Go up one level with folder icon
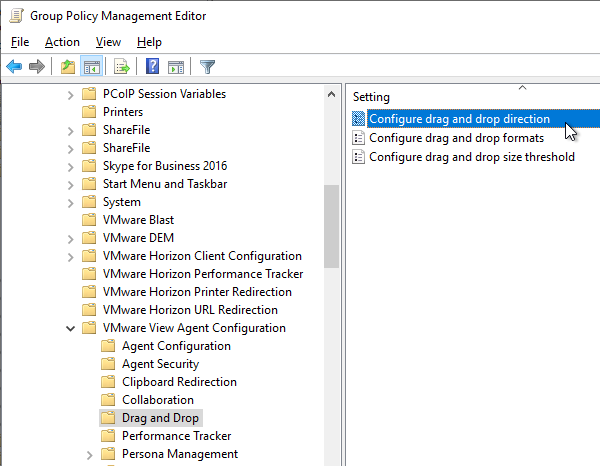 click(x=68, y=67)
